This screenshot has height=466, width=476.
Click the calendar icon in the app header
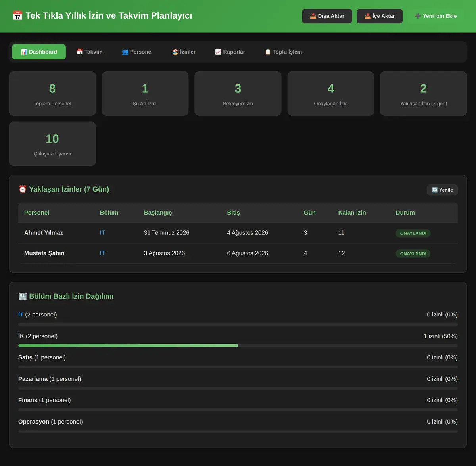coord(17,16)
